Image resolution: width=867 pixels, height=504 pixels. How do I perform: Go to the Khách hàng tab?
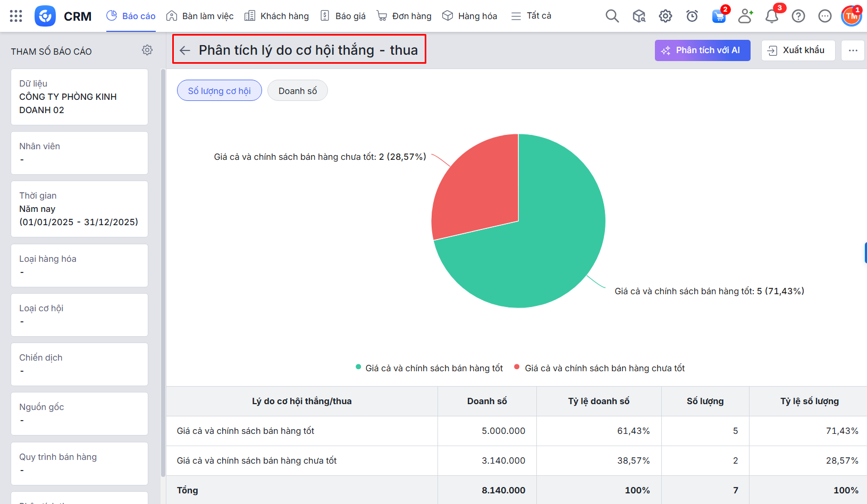click(x=276, y=16)
